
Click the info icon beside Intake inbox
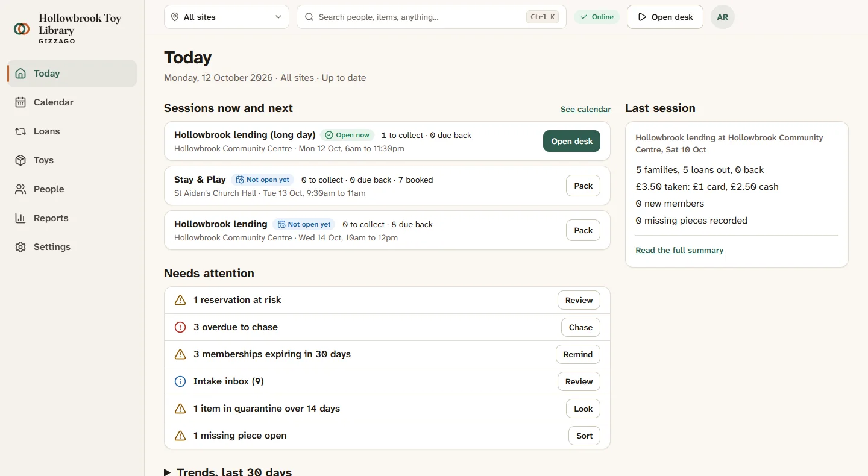[180, 381]
